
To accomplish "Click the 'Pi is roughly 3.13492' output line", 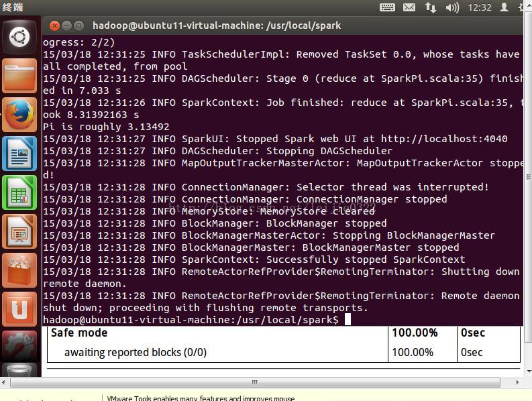I will (x=106, y=127).
